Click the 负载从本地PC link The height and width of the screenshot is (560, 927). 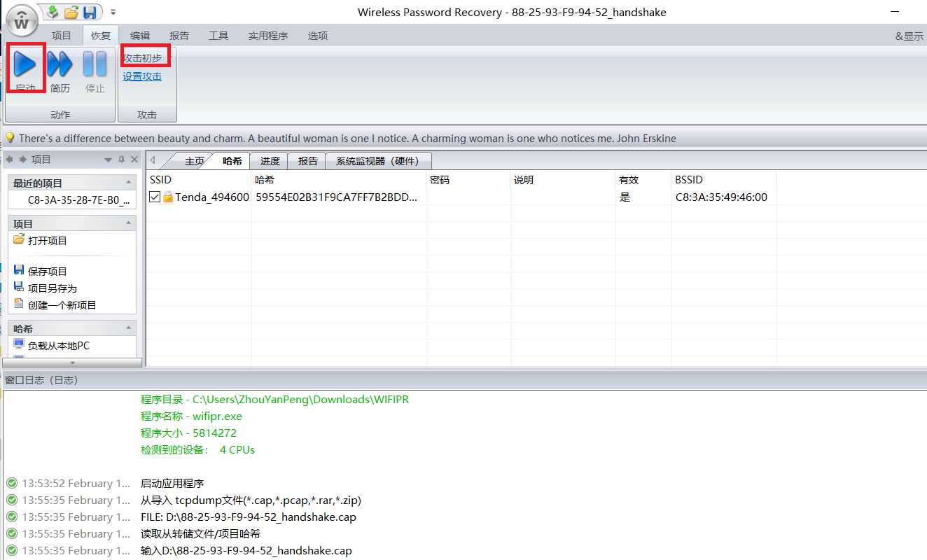pos(59,345)
